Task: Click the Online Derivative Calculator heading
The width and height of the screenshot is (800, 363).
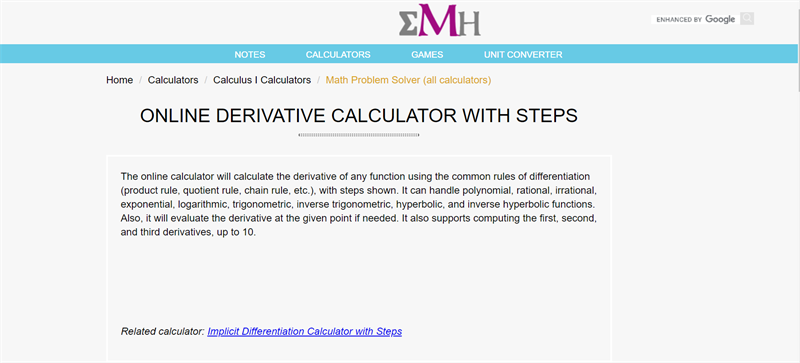Action: click(359, 116)
